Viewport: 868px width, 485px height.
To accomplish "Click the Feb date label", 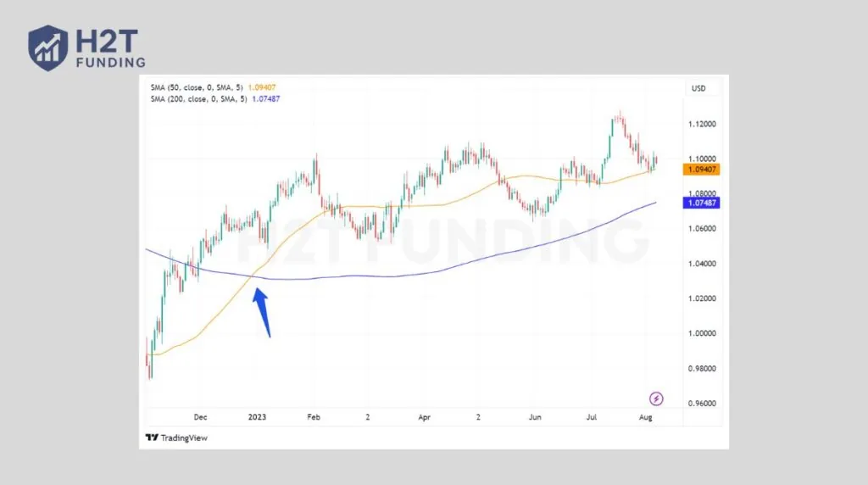I will click(x=314, y=417).
